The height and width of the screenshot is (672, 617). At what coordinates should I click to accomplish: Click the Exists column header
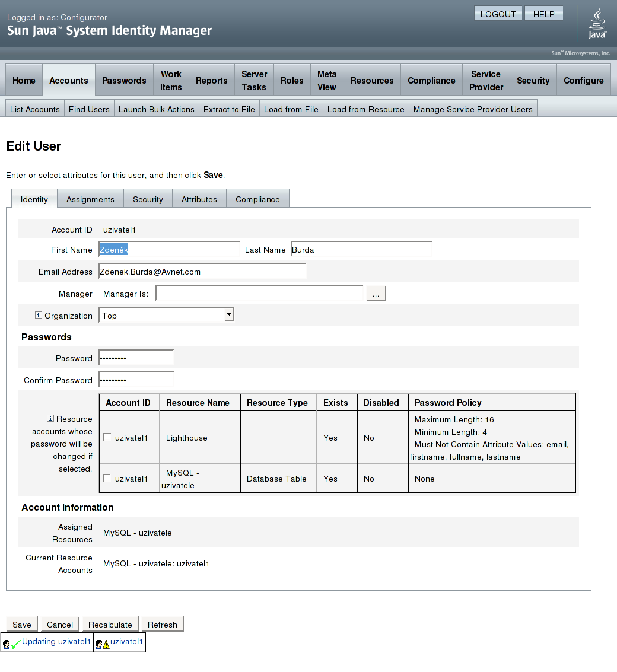(x=337, y=402)
